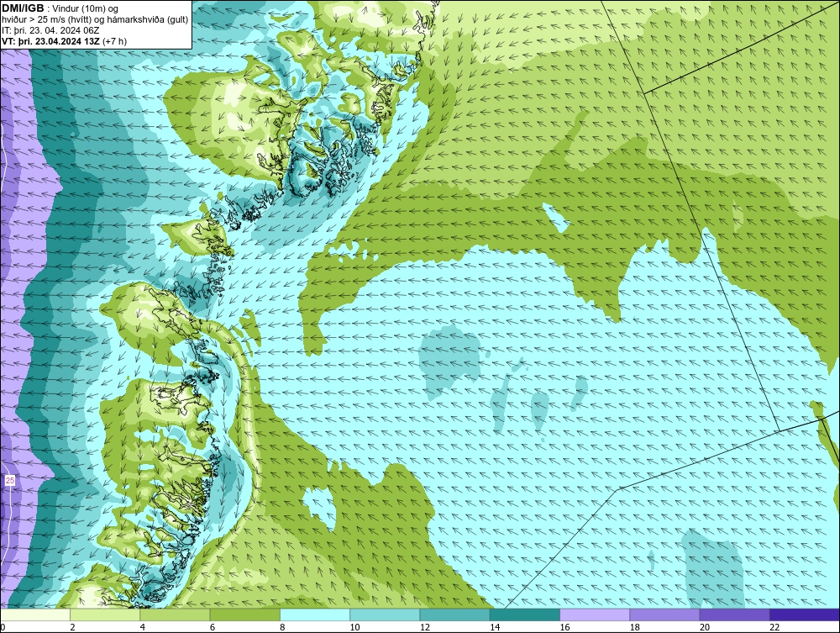
Task: Click the legend tick label '12'
Action: pyautogui.click(x=425, y=627)
